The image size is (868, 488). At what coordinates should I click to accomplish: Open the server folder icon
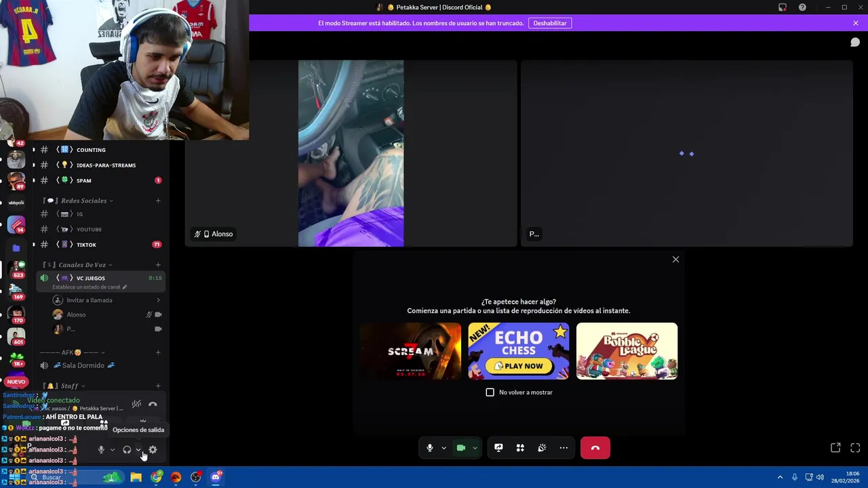point(16,248)
